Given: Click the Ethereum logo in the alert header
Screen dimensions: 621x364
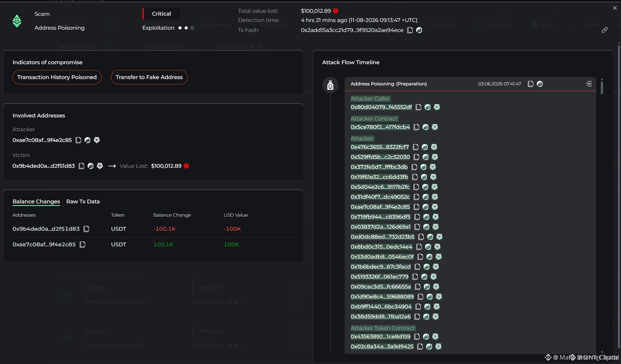Looking at the screenshot, I should click(17, 21).
